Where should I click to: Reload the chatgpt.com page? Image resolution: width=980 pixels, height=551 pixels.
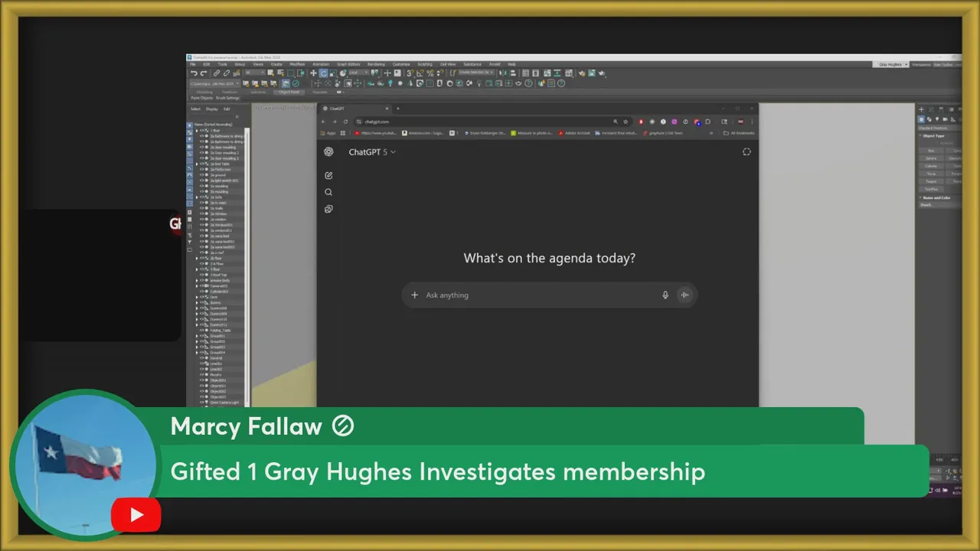tap(345, 122)
